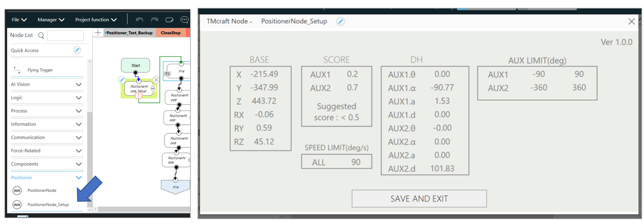Edit Quick Access with the pencil icon
This screenshot has height=223, width=644.
(x=77, y=50)
